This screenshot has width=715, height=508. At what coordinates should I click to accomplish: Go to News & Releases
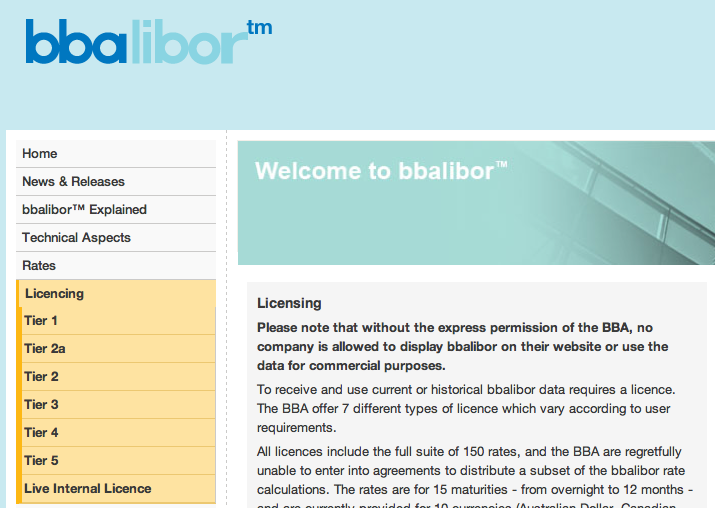point(116,181)
